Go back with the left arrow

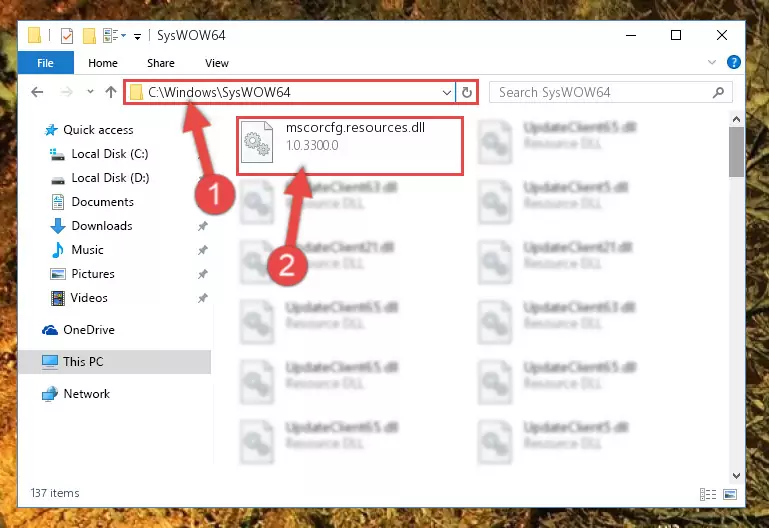pyautogui.click(x=37, y=92)
